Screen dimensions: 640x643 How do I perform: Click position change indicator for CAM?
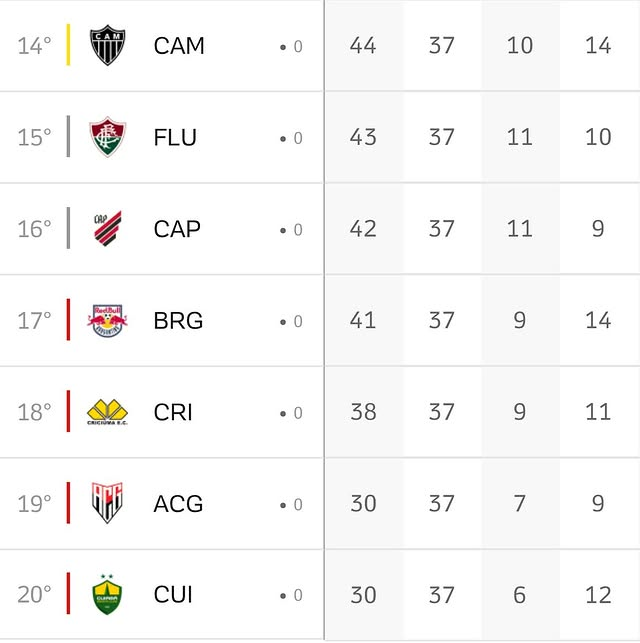292,46
